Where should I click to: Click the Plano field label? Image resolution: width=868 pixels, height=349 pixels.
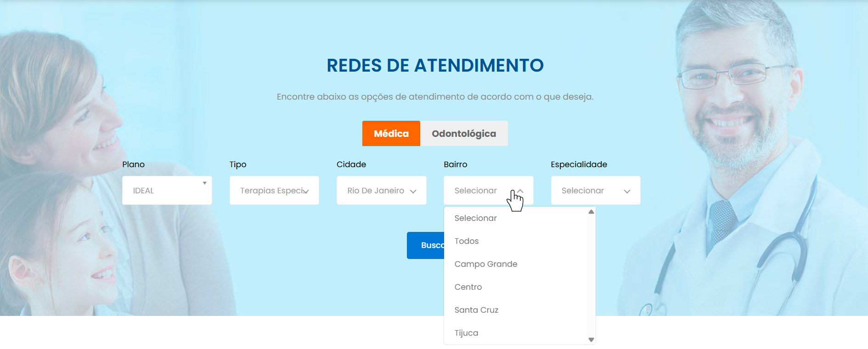pyautogui.click(x=133, y=164)
